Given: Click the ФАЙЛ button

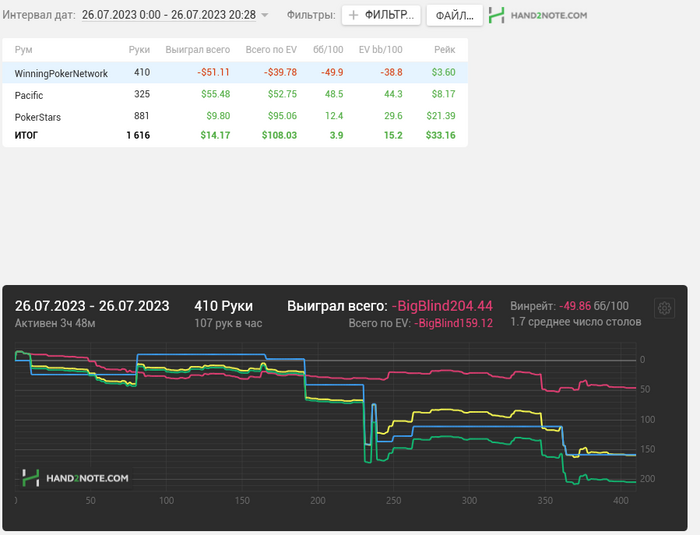Looking at the screenshot, I should pos(454,15).
